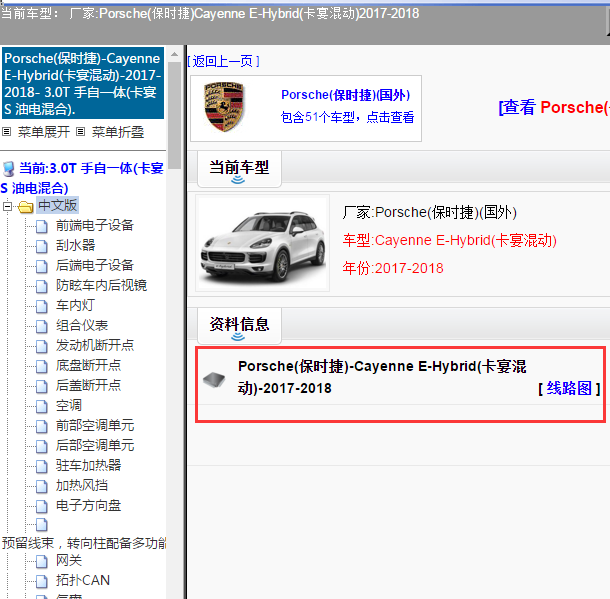Open 网关 in the tree
610x599 pixels.
pos(69,561)
